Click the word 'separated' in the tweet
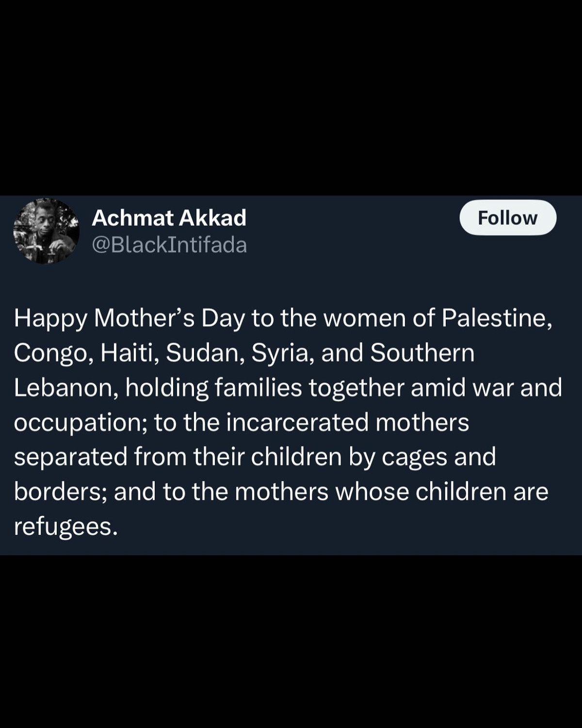This screenshot has width=582, height=728. coord(70,457)
